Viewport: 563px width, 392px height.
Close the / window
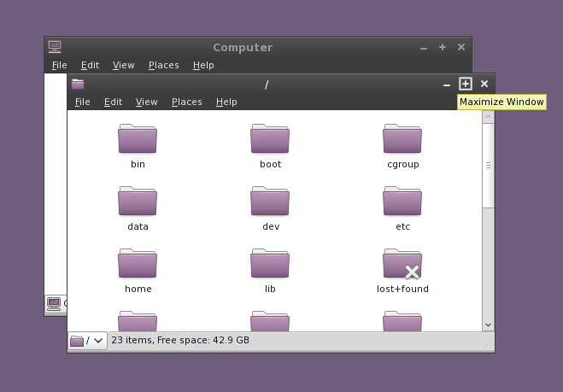[484, 84]
